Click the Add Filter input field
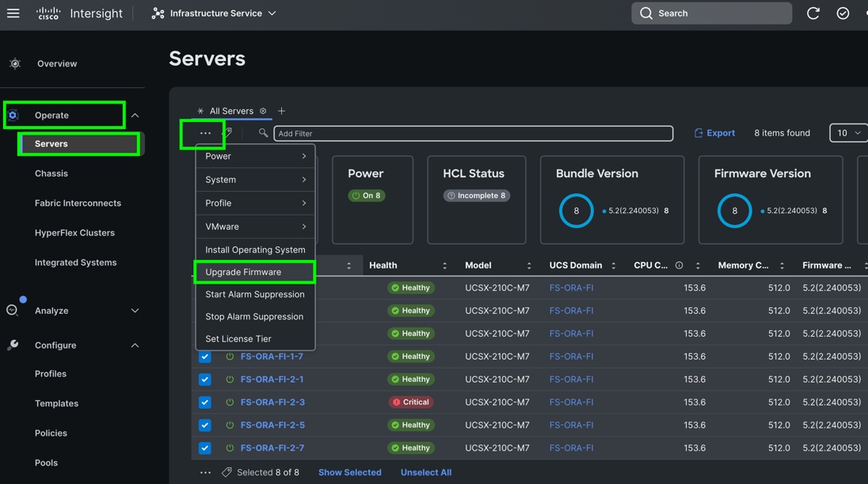 pos(473,133)
